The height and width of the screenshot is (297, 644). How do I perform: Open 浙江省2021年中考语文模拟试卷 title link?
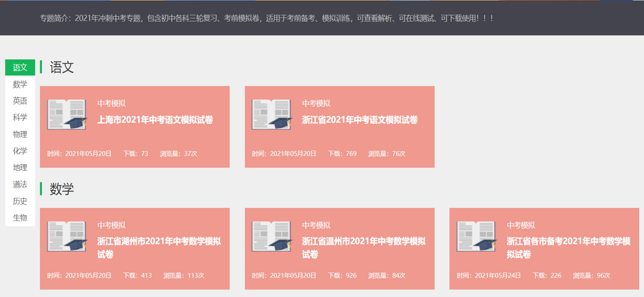pos(360,120)
